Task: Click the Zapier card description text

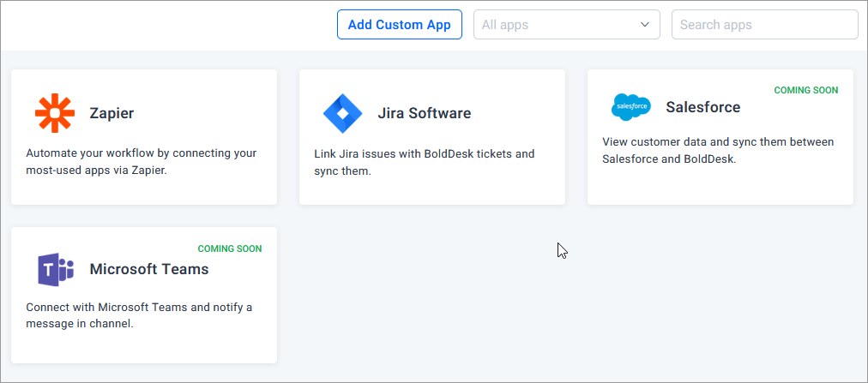Action: point(142,162)
